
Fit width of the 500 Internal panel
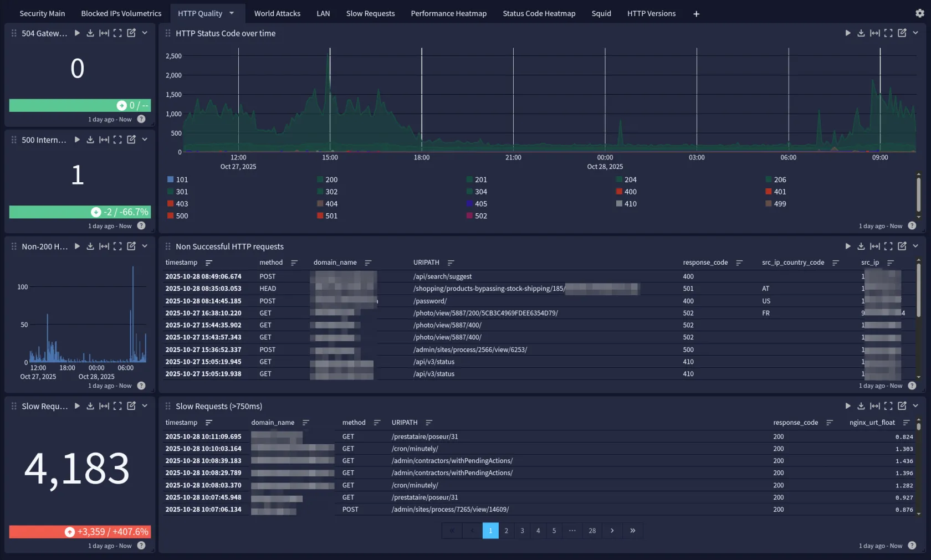[x=104, y=140]
